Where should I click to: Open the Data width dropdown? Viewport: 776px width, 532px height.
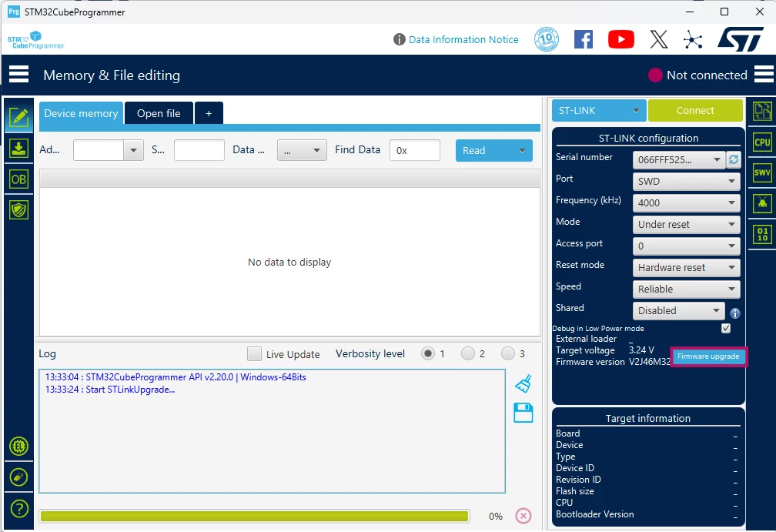(x=302, y=150)
